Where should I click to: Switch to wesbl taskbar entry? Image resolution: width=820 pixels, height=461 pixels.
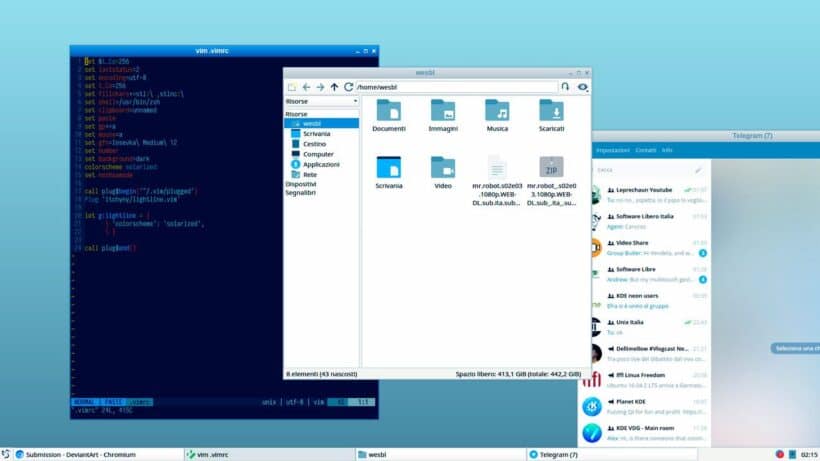click(440, 455)
